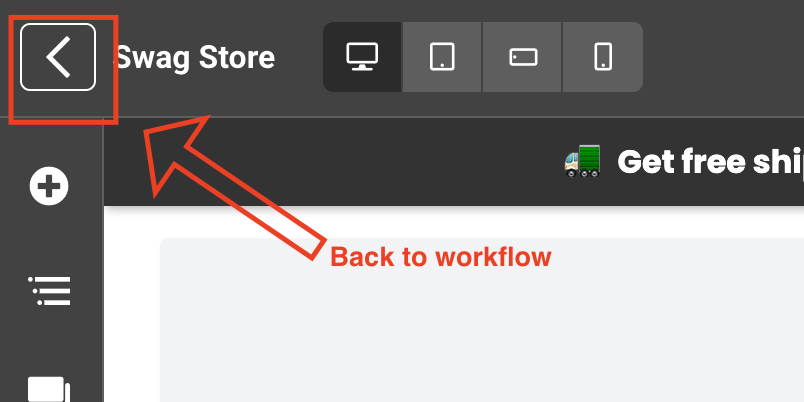Select portrait phone preview size
Image resolution: width=804 pixels, height=402 pixels.
point(603,57)
